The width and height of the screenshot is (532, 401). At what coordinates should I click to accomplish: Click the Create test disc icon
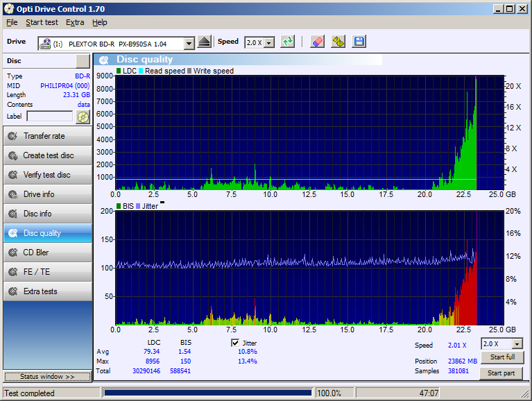pyautogui.click(x=13, y=155)
